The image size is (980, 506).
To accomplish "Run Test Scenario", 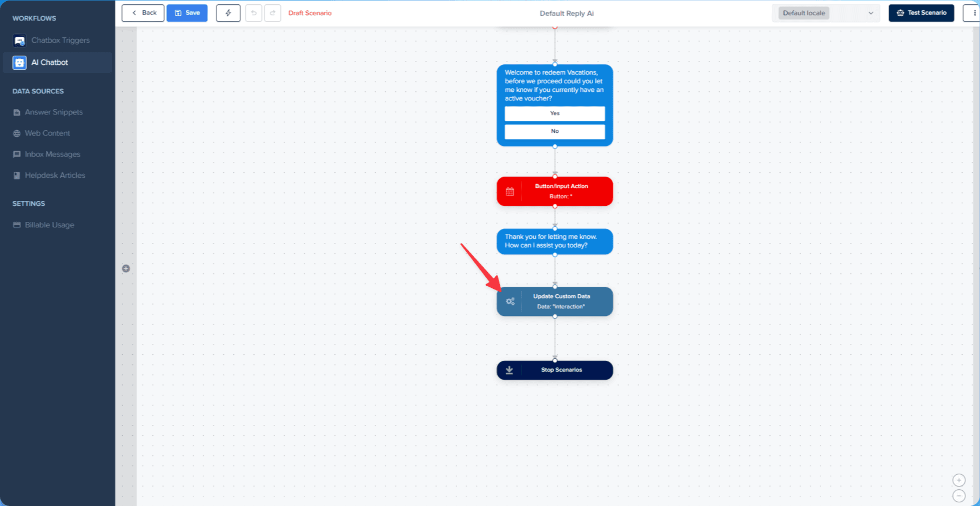I will [x=921, y=13].
